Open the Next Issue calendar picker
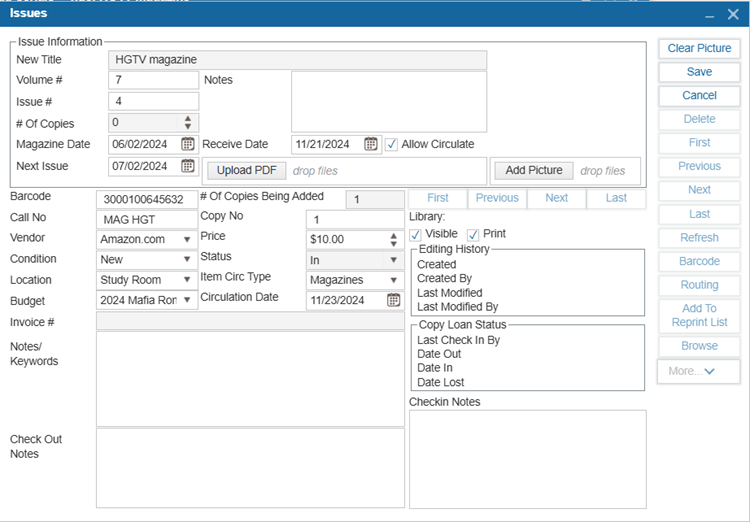750x522 pixels. pyautogui.click(x=187, y=166)
